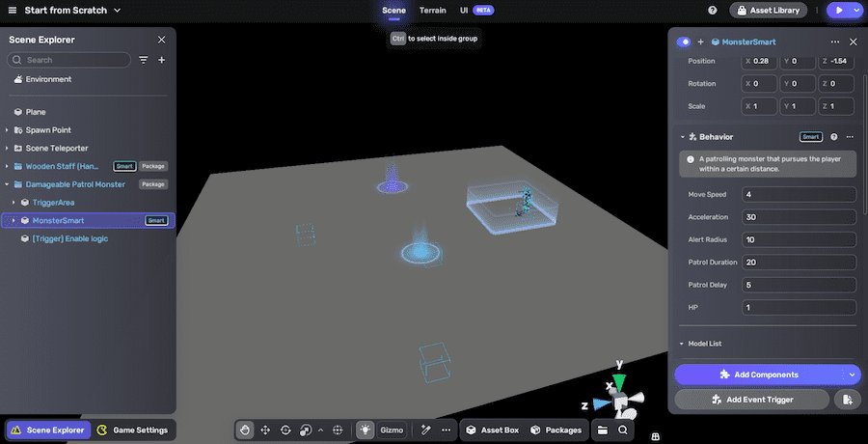Click the Behavior help question icon
This screenshot has height=444, width=868.
(x=833, y=137)
